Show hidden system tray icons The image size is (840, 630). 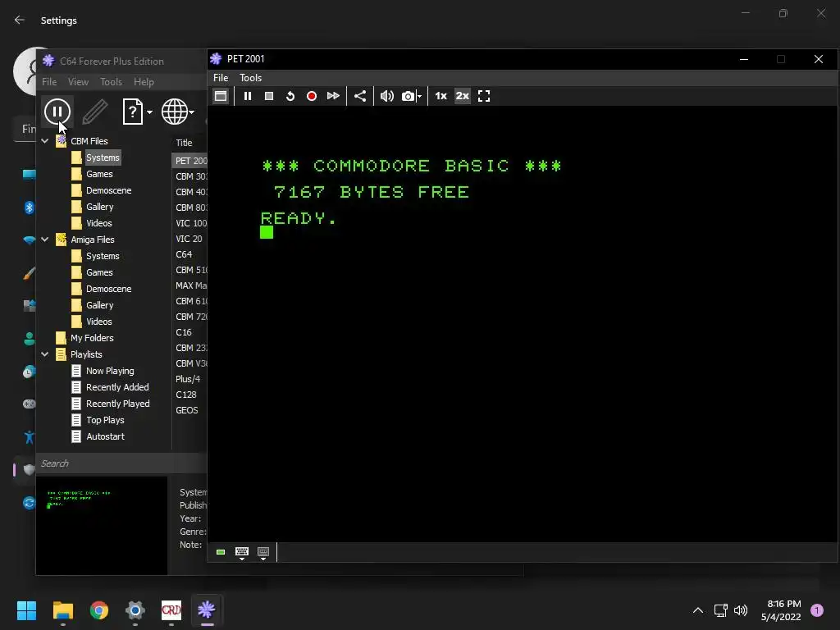coord(698,610)
